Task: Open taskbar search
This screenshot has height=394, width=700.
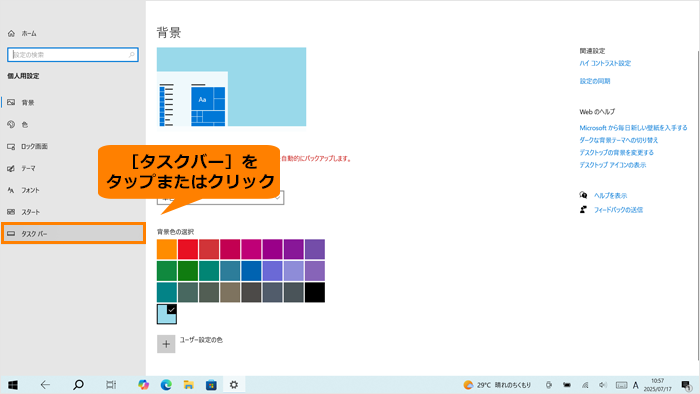Action: coord(78,385)
